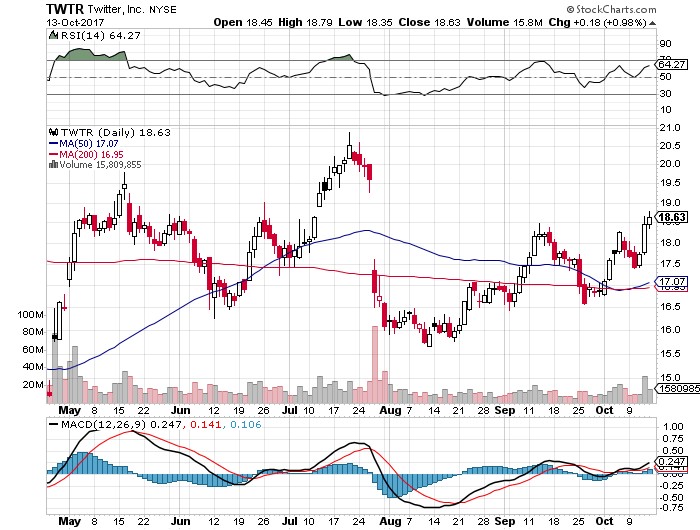Click the 20M volume axis label
The height and width of the screenshot is (530, 700).
click(33, 385)
